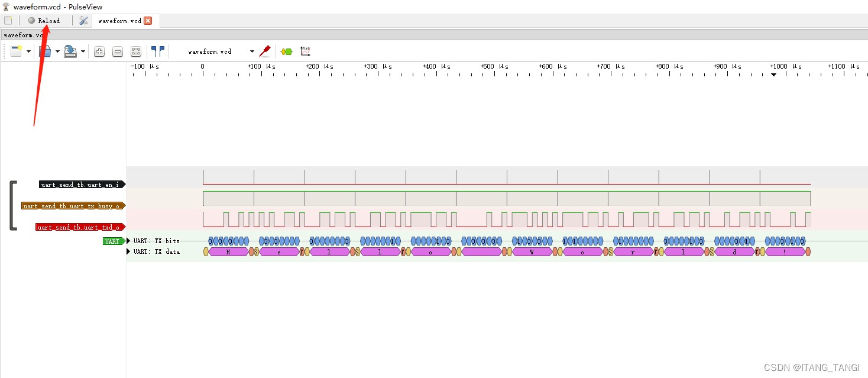Viewport: 868px width, 378px height.
Task: Select the Zoom In tool
Action: [x=99, y=51]
